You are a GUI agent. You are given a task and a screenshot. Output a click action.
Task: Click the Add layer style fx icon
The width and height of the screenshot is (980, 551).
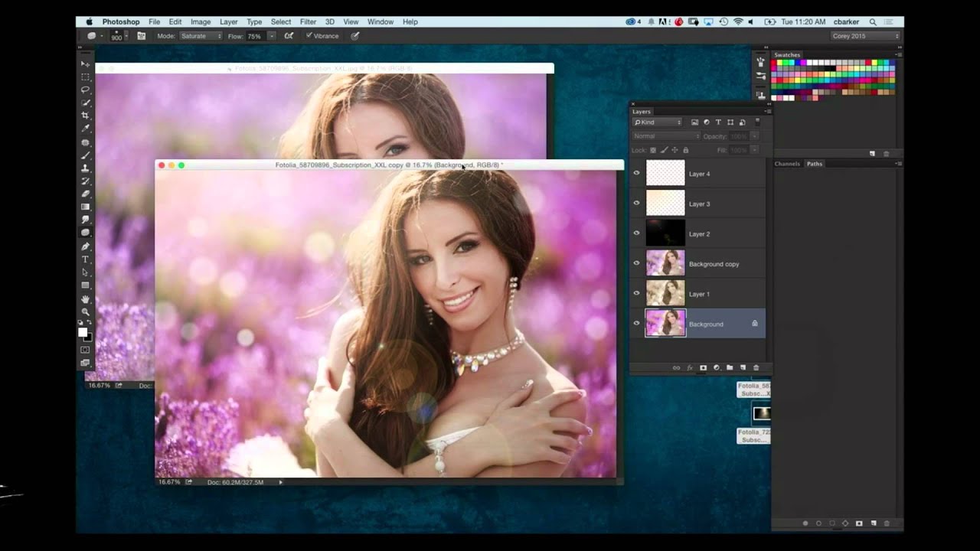point(689,368)
